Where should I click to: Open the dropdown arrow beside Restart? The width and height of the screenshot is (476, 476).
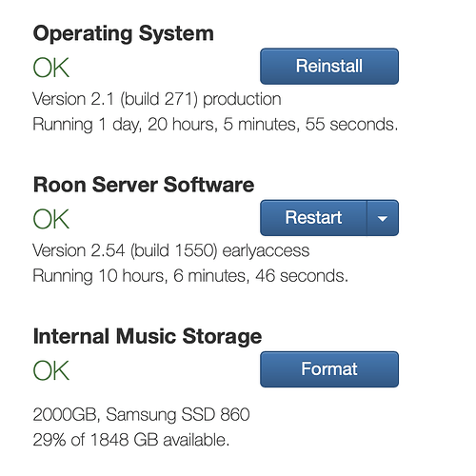pyautogui.click(x=383, y=218)
